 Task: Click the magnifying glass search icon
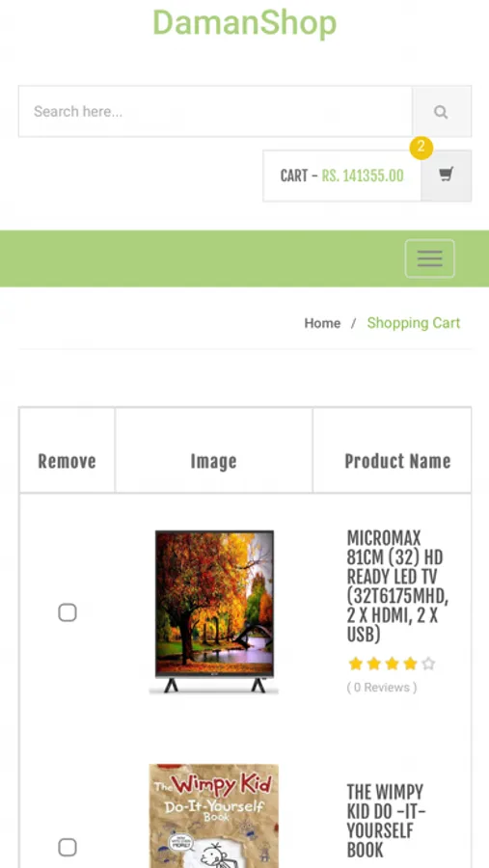coord(442,112)
